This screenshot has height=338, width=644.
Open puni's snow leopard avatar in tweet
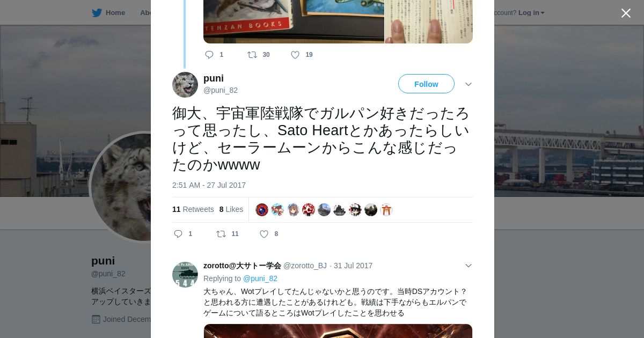coord(185,85)
